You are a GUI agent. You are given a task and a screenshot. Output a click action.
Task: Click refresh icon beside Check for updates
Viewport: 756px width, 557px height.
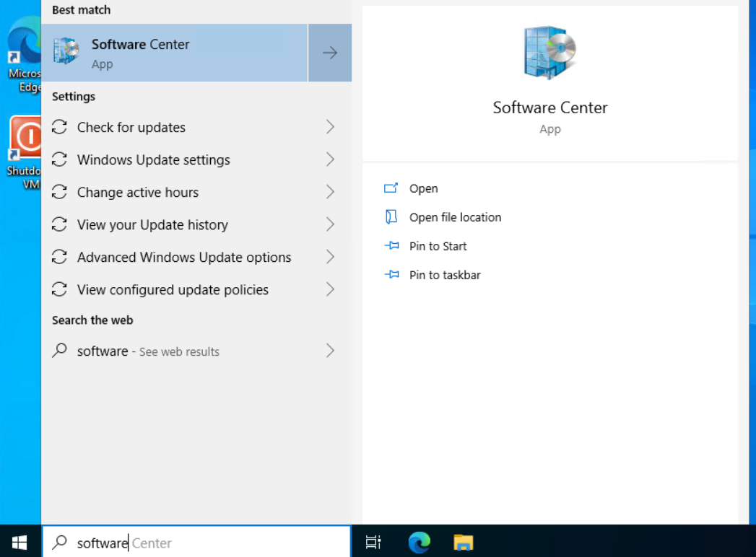click(x=59, y=127)
